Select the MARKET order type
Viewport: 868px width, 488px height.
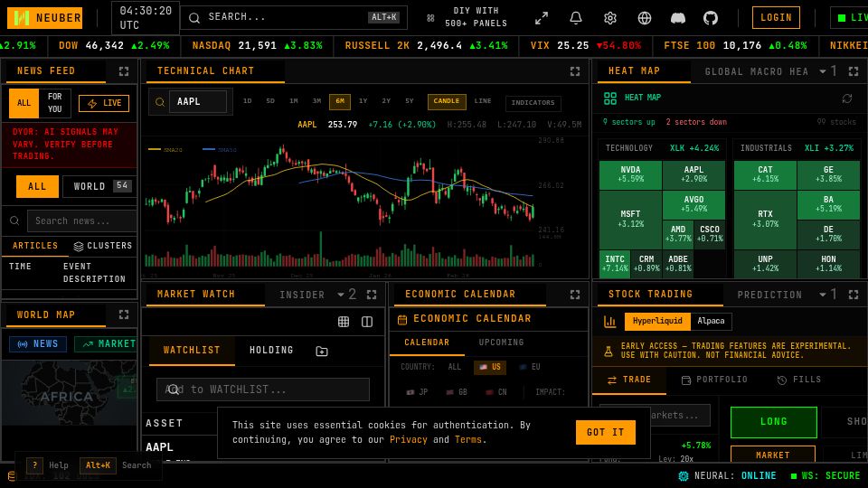pyautogui.click(x=773, y=455)
